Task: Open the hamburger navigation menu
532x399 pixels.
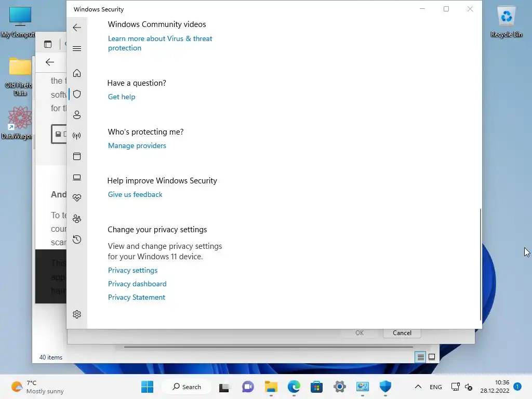Action: pos(77,48)
